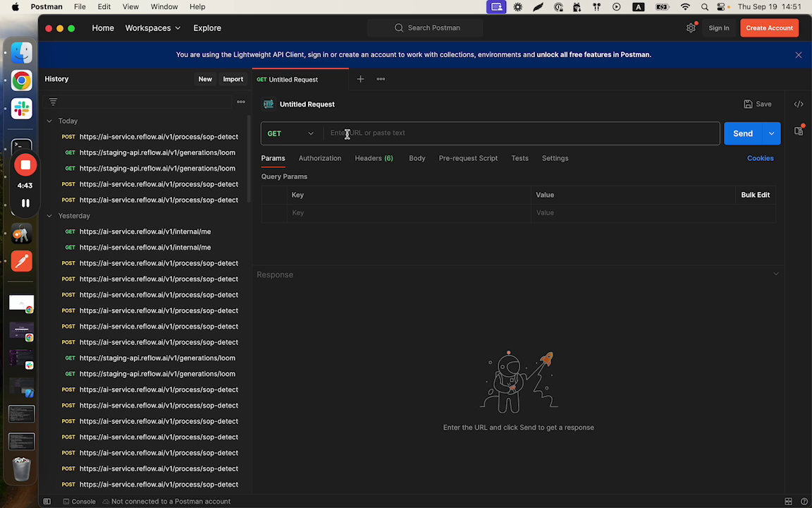Screen dimensions: 812x508
Task: Switch to two-pane view icon
Action: 788,501
